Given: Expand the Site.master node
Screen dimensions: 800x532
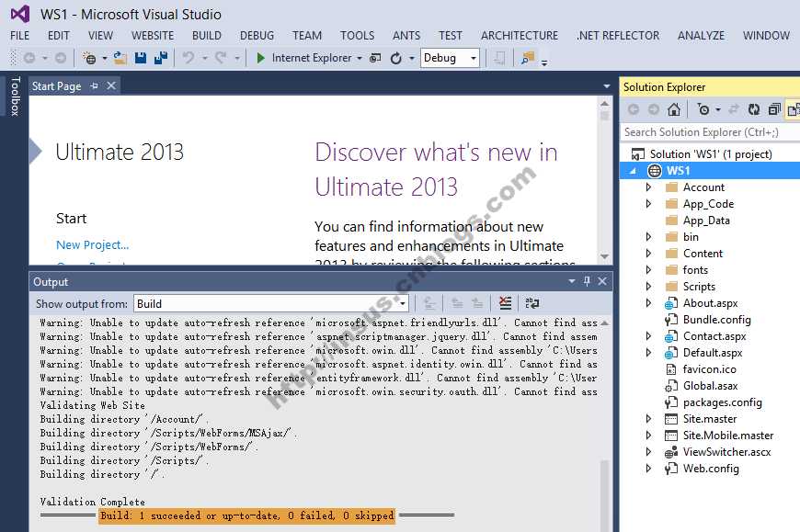Looking at the screenshot, I should pos(648,419).
